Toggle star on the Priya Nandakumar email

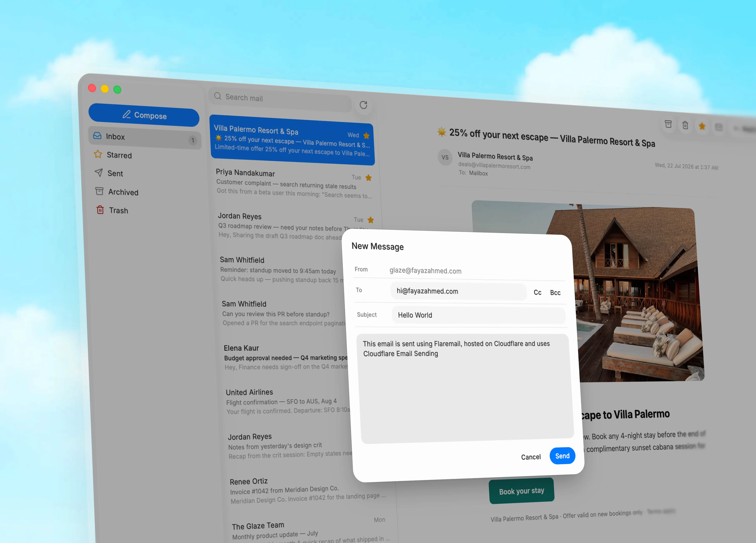[x=368, y=178]
